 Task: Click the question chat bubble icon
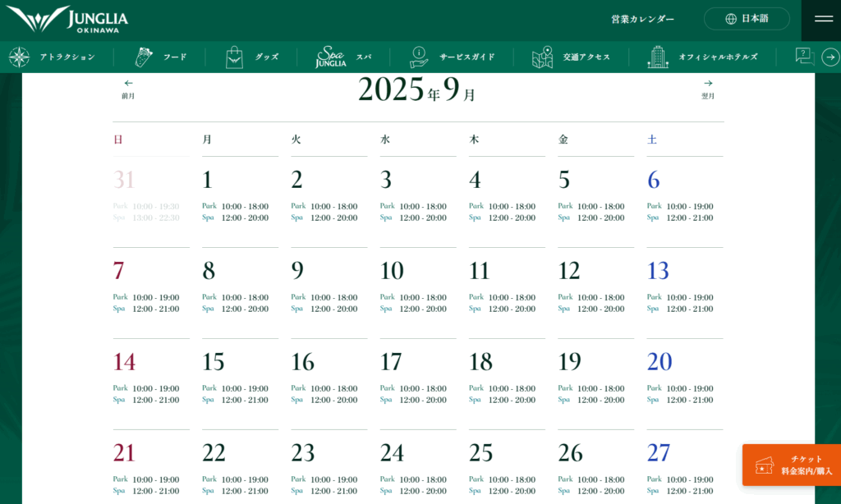[x=805, y=57]
